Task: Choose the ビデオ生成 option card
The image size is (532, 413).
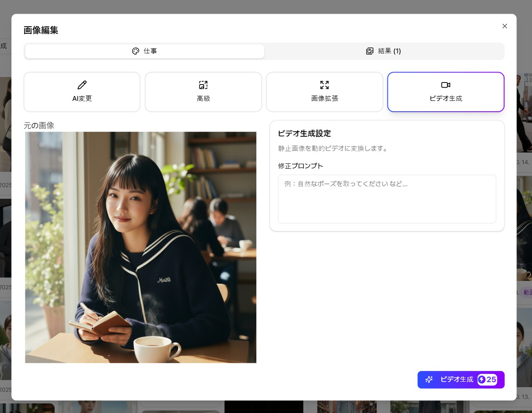Action: coord(446,92)
